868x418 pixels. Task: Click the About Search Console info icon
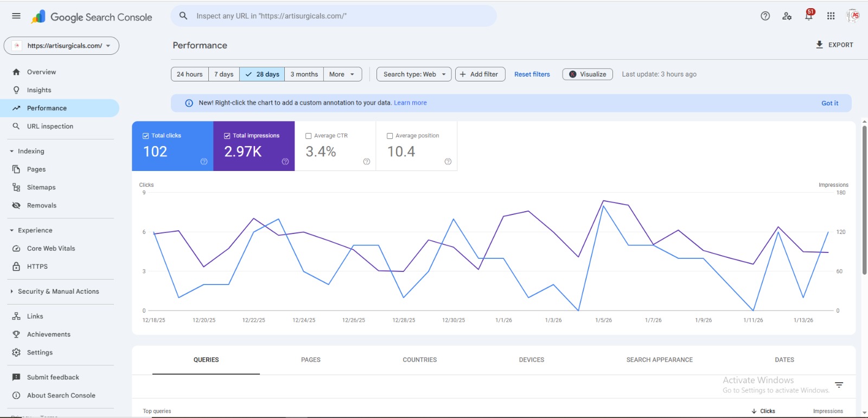(16, 395)
